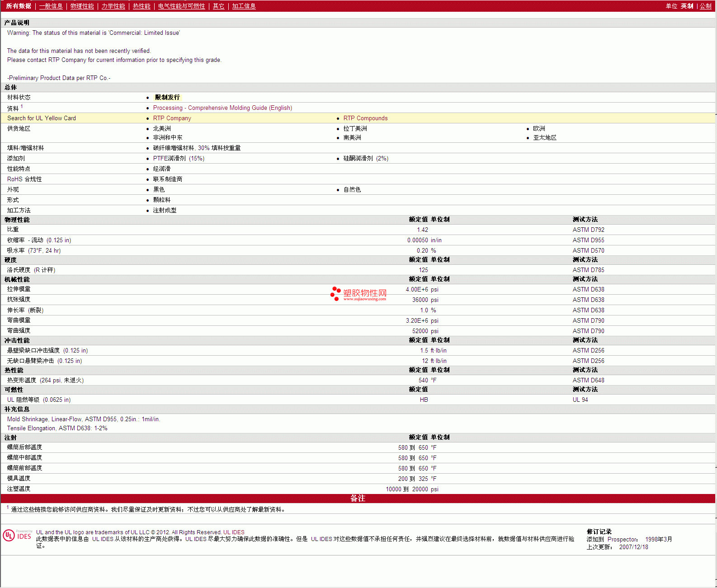Click the ASTM D955 test method

click(589, 240)
